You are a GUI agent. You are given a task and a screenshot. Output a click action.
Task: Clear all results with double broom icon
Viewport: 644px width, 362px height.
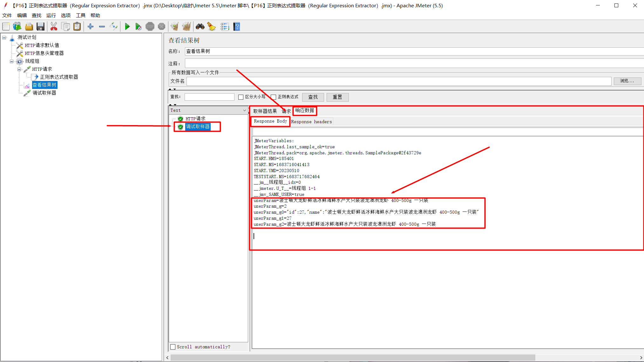click(x=186, y=27)
